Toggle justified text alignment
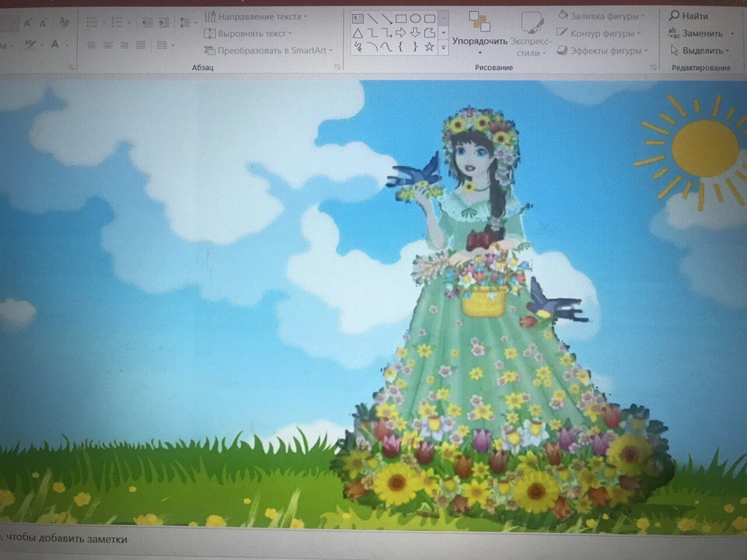This screenshot has width=747, height=560. pos(141,45)
